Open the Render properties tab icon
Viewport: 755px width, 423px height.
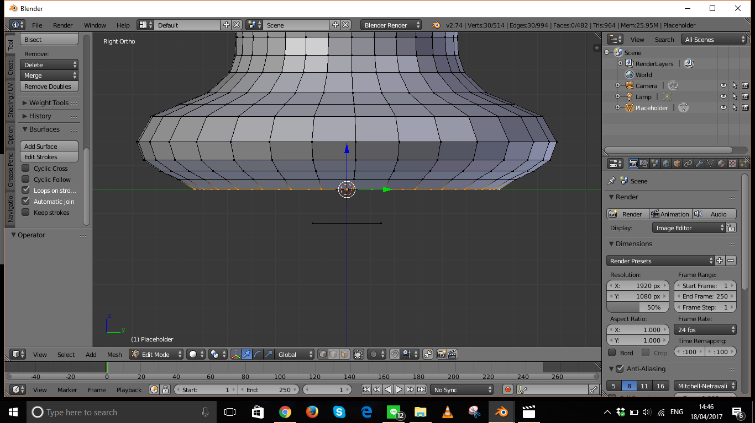tap(633, 164)
